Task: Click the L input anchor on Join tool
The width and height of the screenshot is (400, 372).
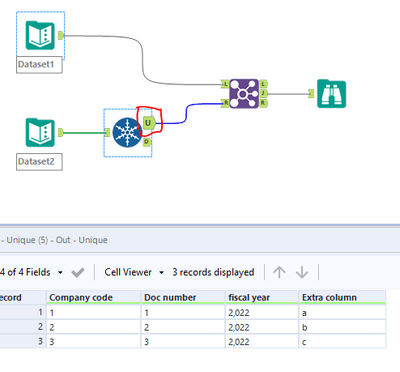Action: [225, 84]
